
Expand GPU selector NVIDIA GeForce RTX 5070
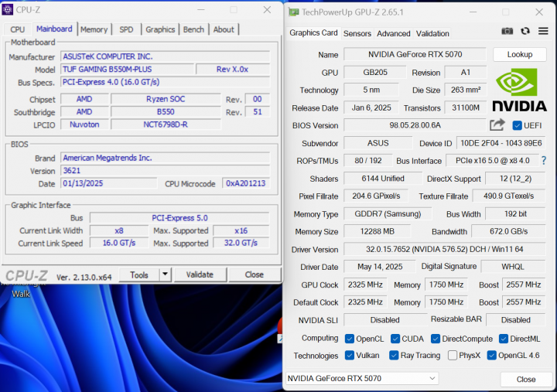(362, 379)
